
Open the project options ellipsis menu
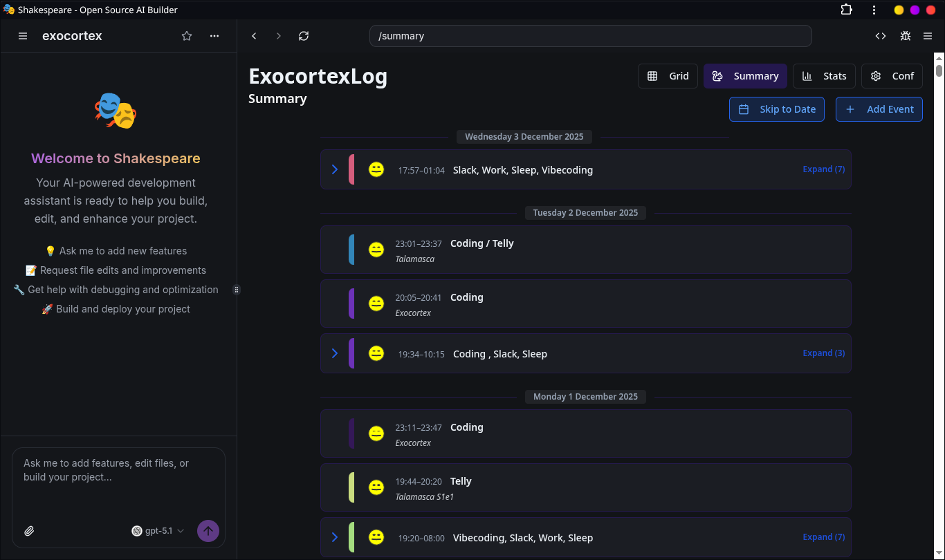click(x=214, y=36)
